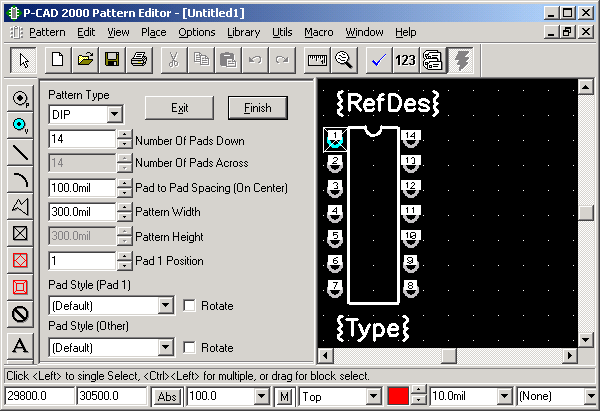This screenshot has width=600, height=411.
Task: Open the Pattern Type DIP dropdown
Action: [114, 114]
